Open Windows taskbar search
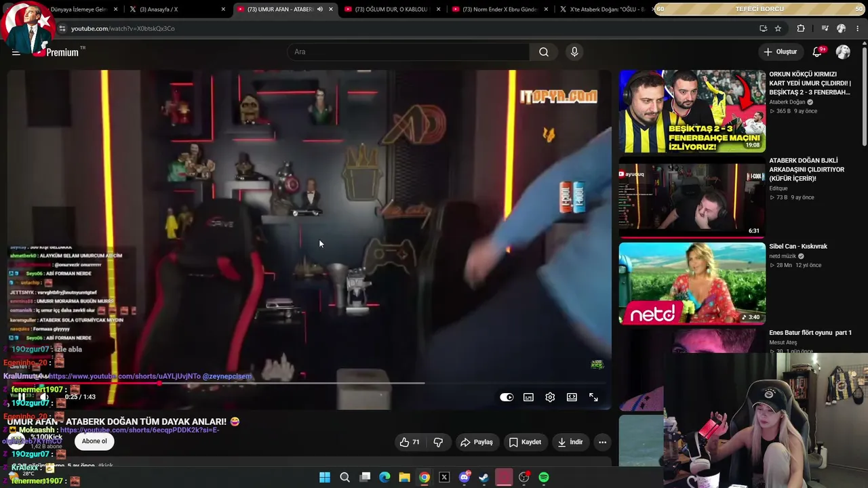868x488 pixels. (x=344, y=478)
